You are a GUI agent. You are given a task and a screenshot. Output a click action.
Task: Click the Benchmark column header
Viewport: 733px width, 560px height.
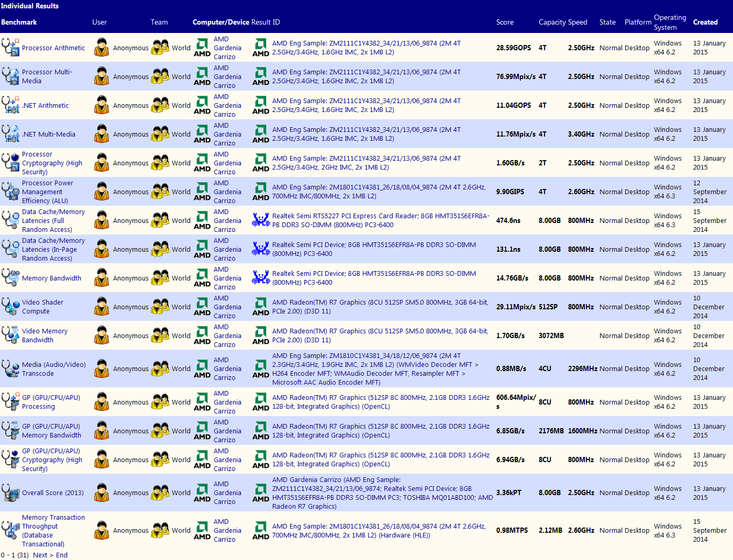point(19,22)
